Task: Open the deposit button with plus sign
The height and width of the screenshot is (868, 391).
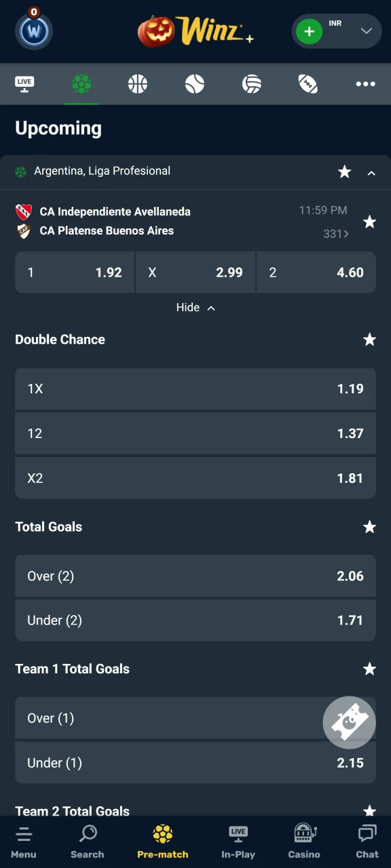Action: click(310, 31)
